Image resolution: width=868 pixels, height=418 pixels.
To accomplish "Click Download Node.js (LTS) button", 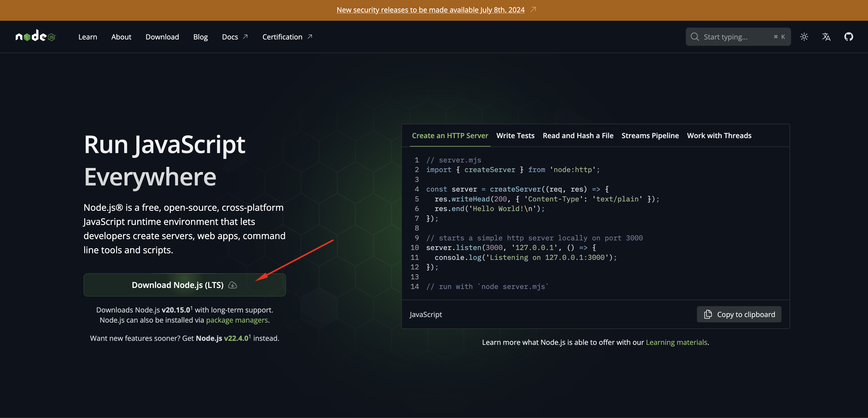I will click(x=185, y=285).
